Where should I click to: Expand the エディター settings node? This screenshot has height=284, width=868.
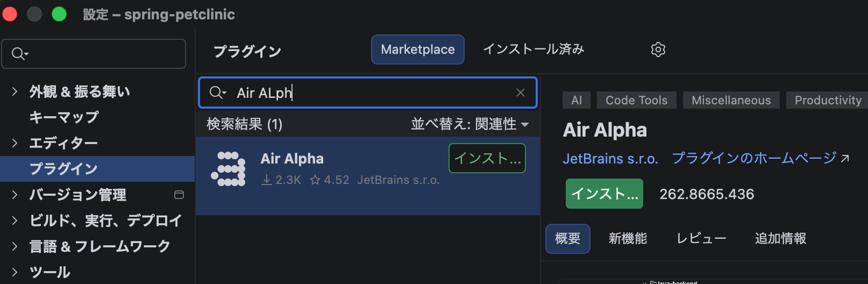(15, 143)
